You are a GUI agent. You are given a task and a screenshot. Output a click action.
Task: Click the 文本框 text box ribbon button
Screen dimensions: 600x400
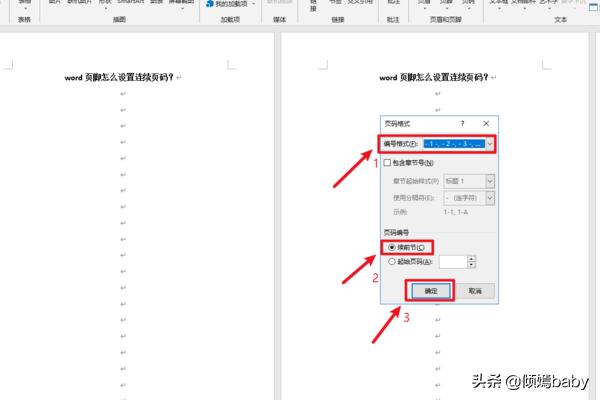499,3
